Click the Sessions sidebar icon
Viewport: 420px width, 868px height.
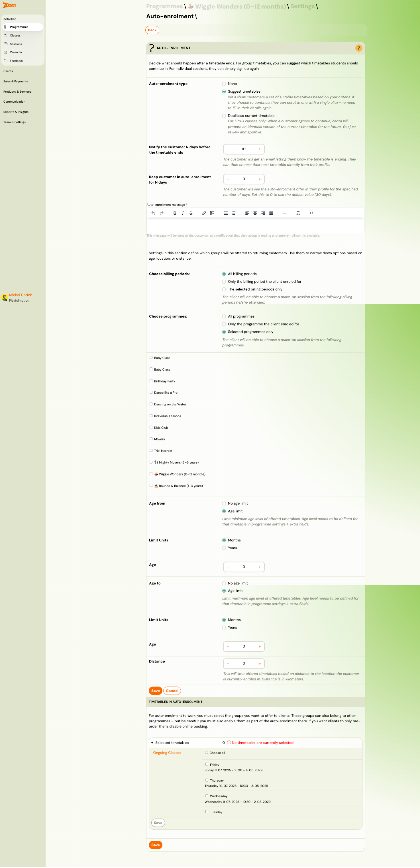[5, 44]
